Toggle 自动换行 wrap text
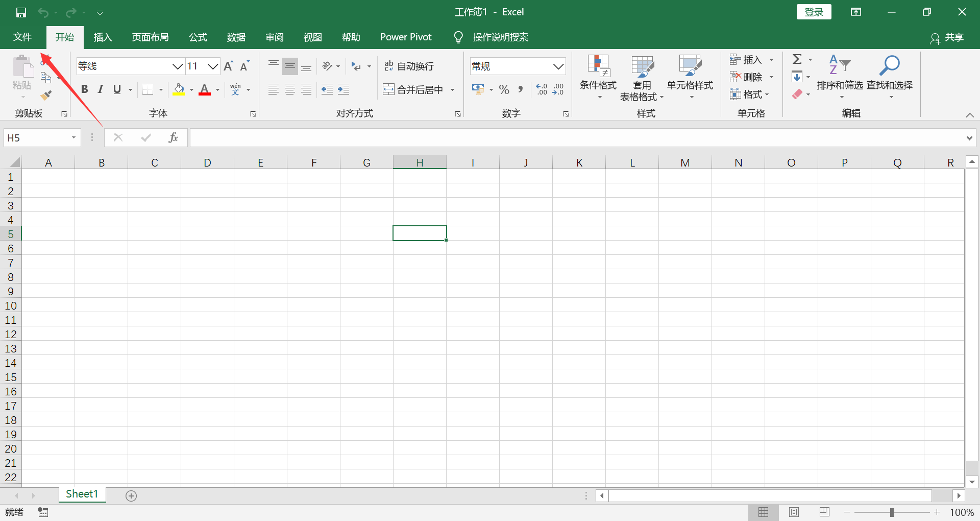The height and width of the screenshot is (521, 980). click(x=409, y=66)
